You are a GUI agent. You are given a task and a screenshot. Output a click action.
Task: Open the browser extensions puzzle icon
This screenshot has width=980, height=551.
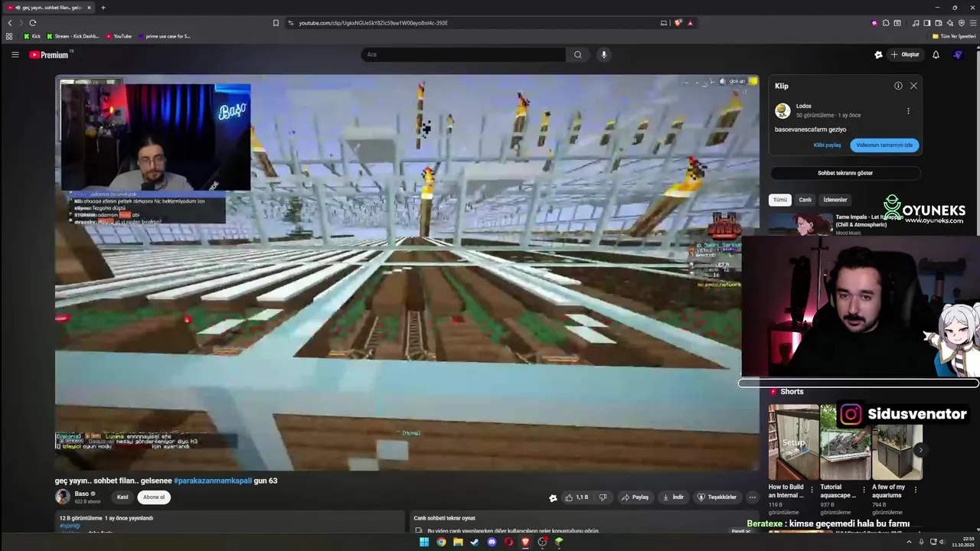pyautogui.click(x=886, y=23)
